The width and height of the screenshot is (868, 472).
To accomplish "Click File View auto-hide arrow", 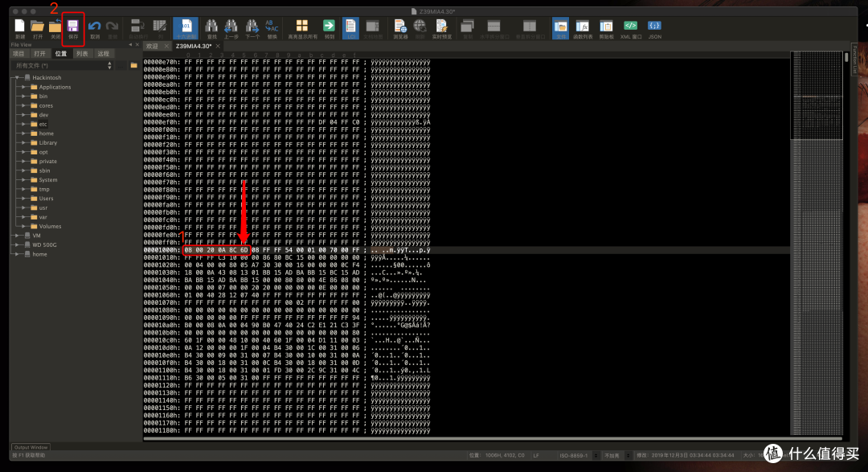I will [x=131, y=45].
